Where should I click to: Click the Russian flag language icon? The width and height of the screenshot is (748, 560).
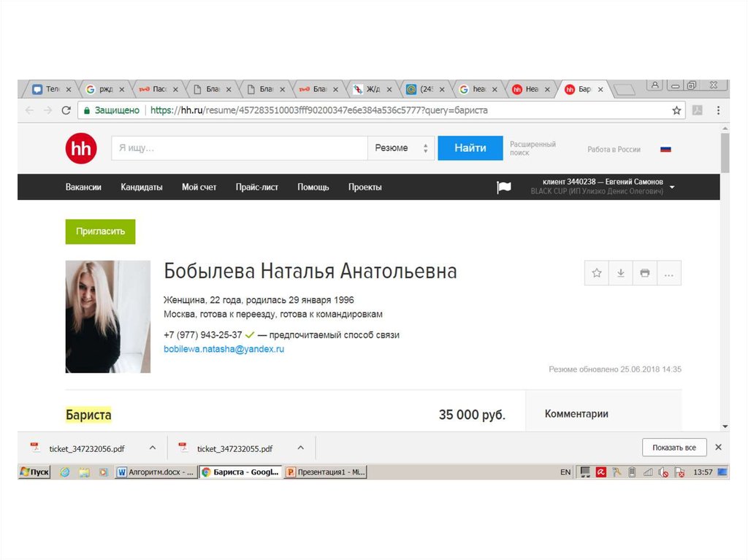[665, 149]
